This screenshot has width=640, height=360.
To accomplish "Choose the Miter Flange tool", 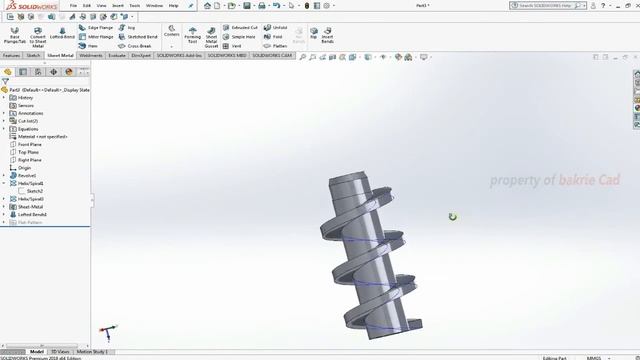I will point(96,37).
